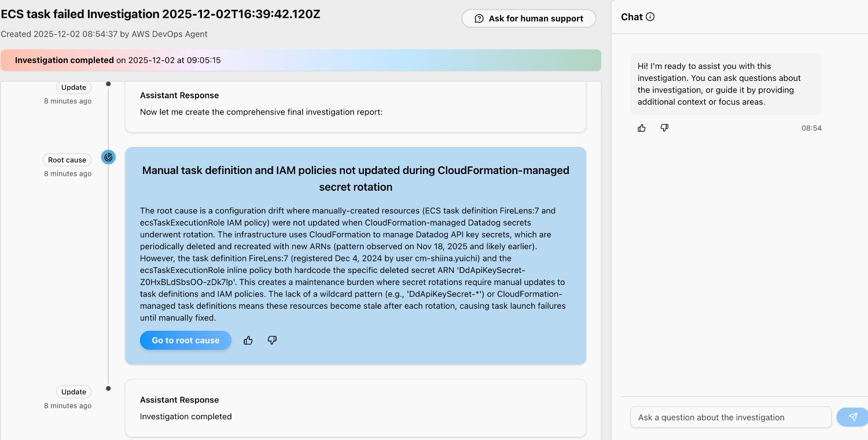Open the final Investigation completed response card

tap(355, 408)
